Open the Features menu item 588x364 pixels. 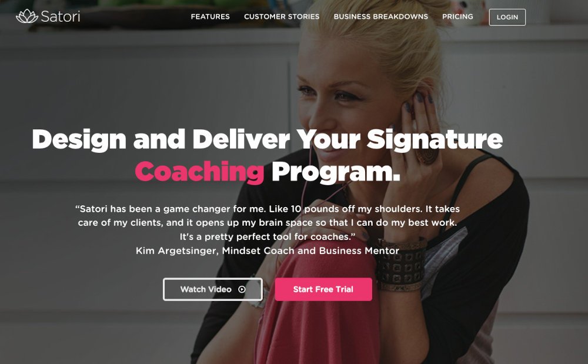(210, 16)
